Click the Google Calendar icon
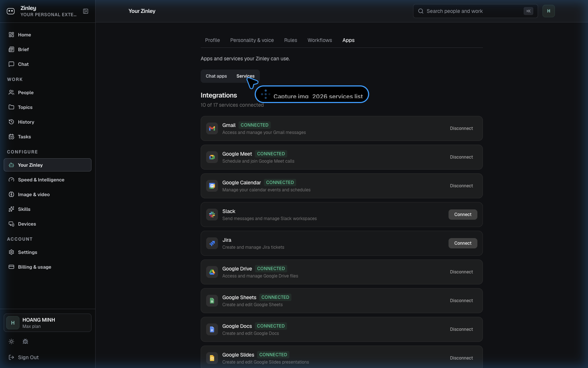This screenshot has width=588, height=368. click(212, 186)
